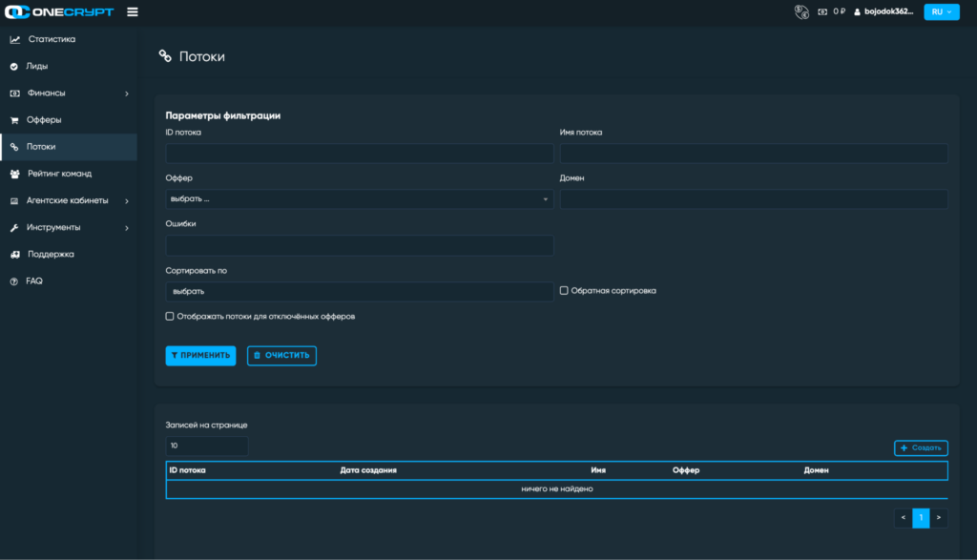Screen dimensions: 977x560
Task: Expand the Агентские кабинеты submenu arrow
Action: pos(127,201)
